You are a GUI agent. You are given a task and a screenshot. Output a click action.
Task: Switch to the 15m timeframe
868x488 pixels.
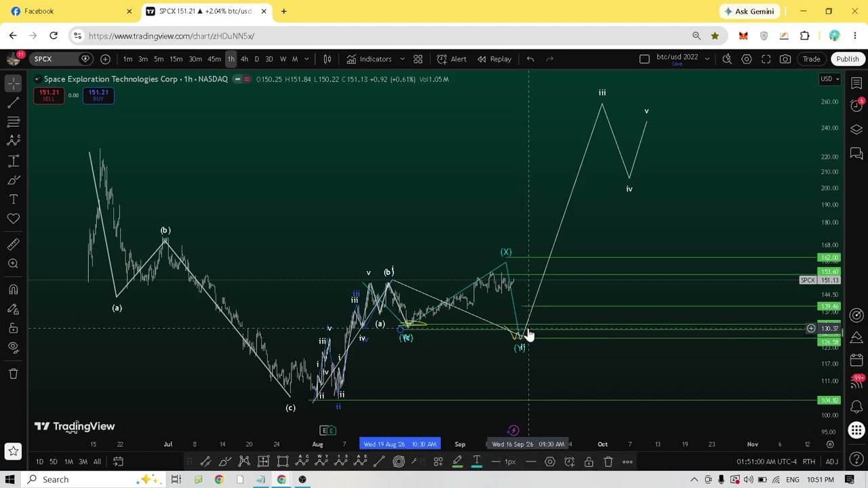(x=176, y=59)
